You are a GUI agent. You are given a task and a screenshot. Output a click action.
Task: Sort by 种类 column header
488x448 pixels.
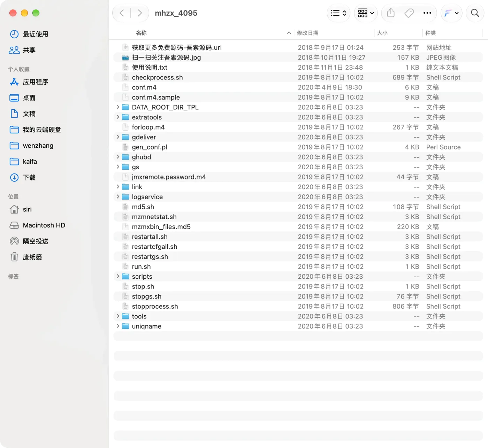tap(430, 33)
